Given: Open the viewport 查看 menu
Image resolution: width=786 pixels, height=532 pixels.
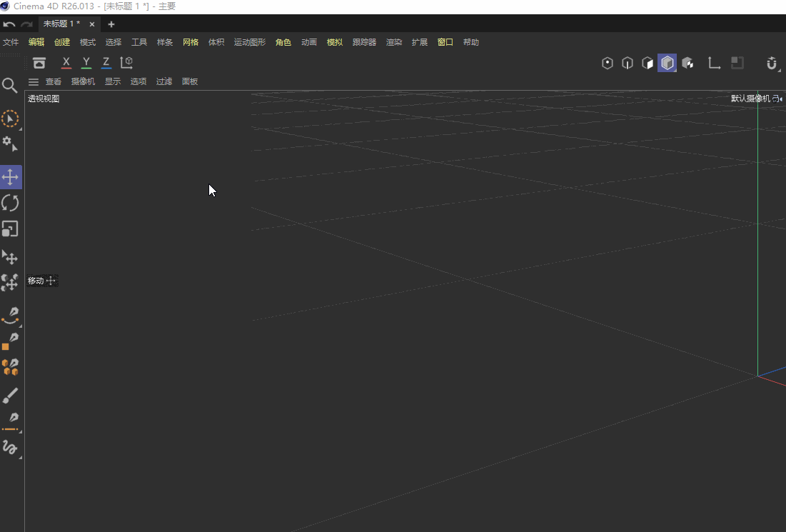Looking at the screenshot, I should (x=53, y=81).
